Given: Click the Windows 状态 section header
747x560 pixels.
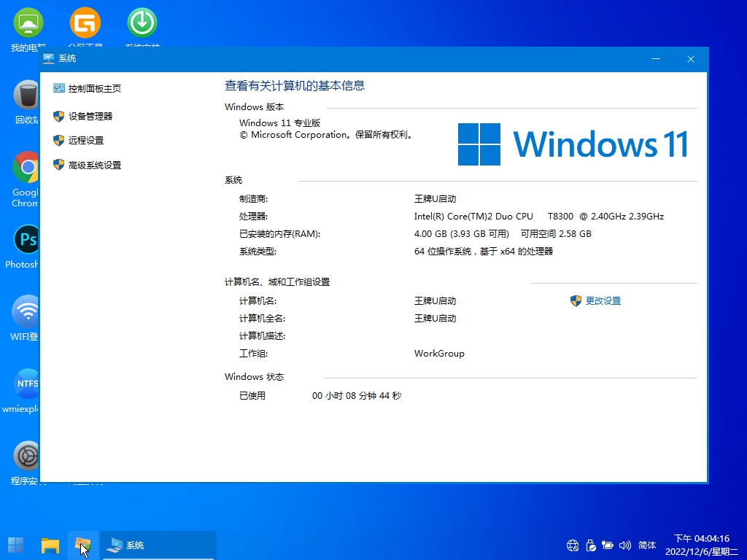Looking at the screenshot, I should click(255, 377).
